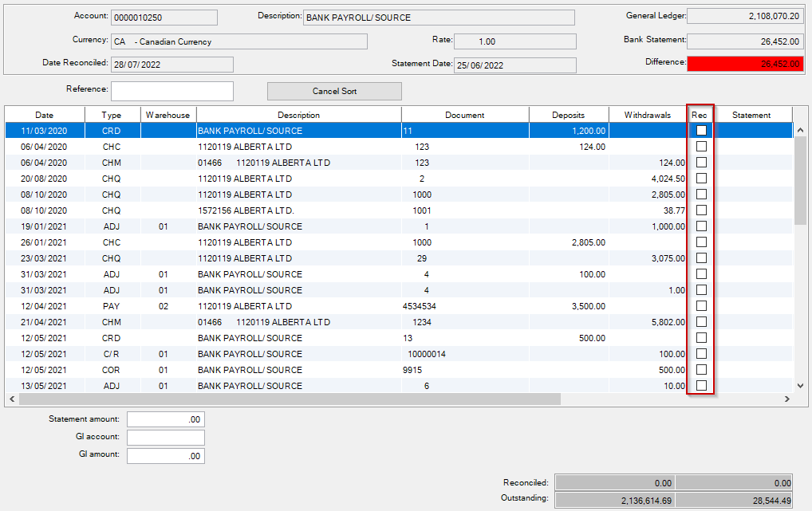Click the Cancel Sort button
Screen dimensions: 812x511
tap(334, 91)
